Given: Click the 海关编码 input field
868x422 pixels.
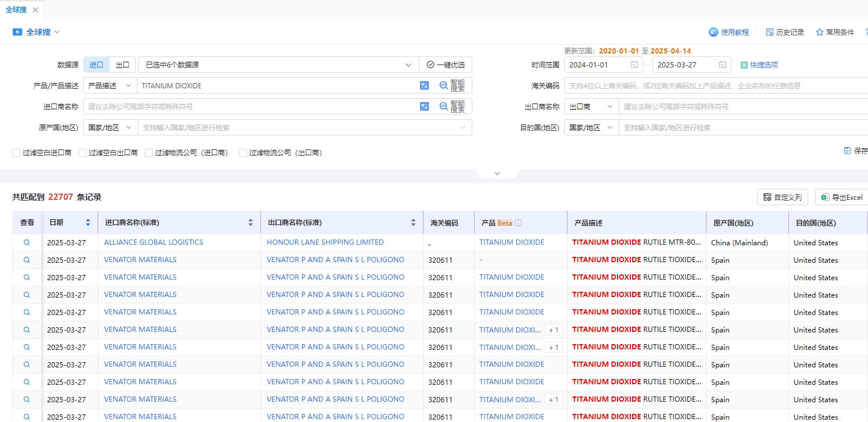Looking at the screenshot, I should (x=716, y=85).
